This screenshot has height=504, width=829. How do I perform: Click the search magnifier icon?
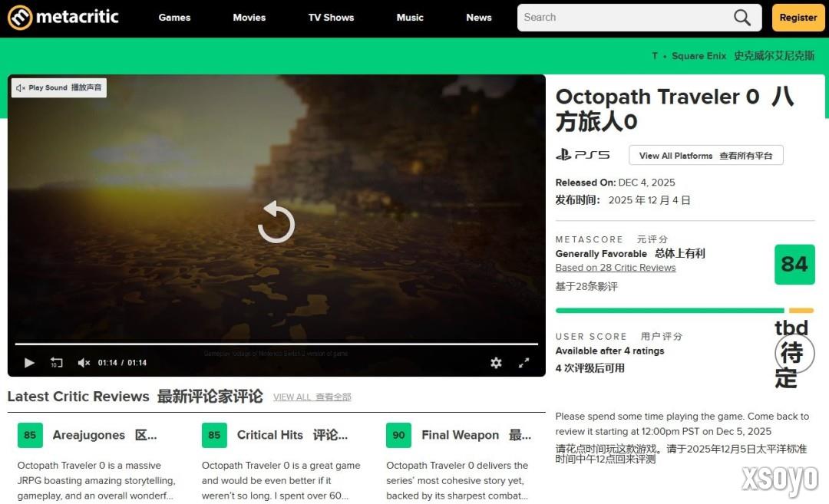coord(741,17)
